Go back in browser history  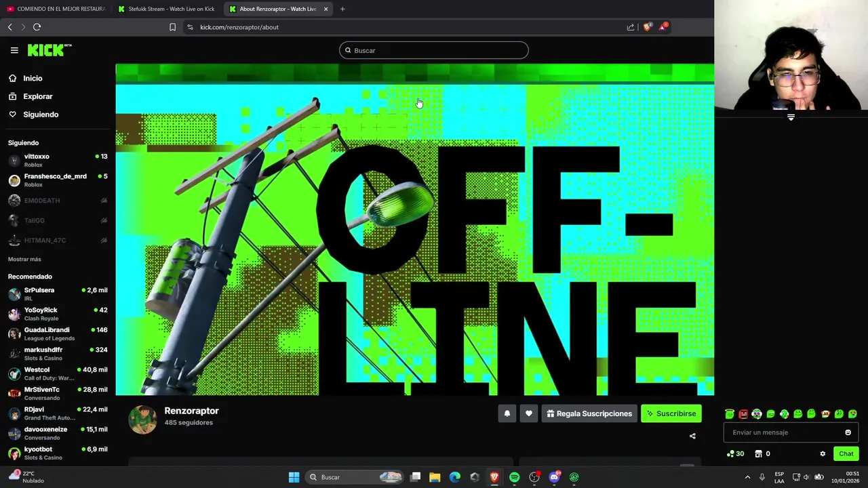(10, 27)
